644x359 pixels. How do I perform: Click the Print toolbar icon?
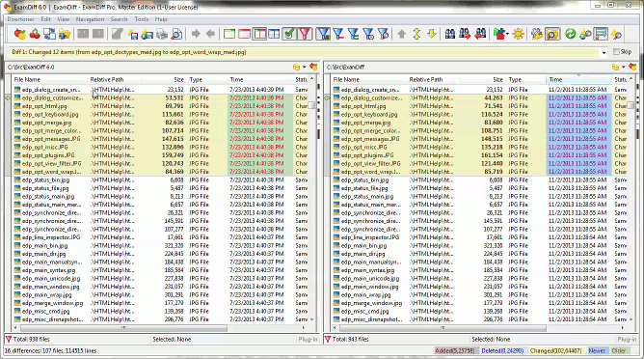[162, 34]
